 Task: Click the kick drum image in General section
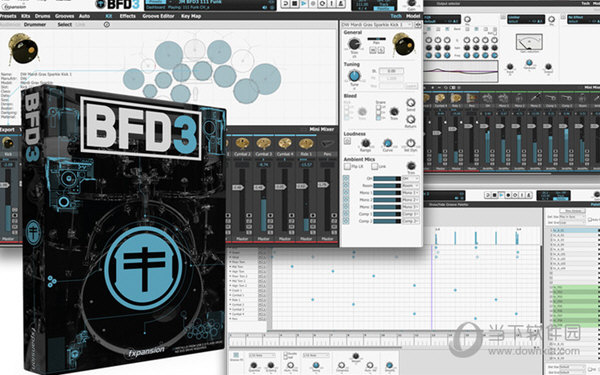pos(404,44)
